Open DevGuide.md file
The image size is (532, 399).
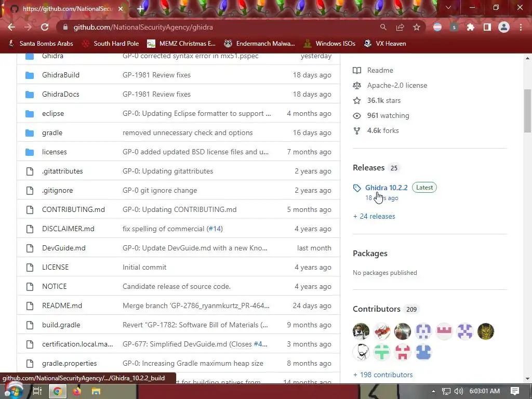click(x=64, y=248)
